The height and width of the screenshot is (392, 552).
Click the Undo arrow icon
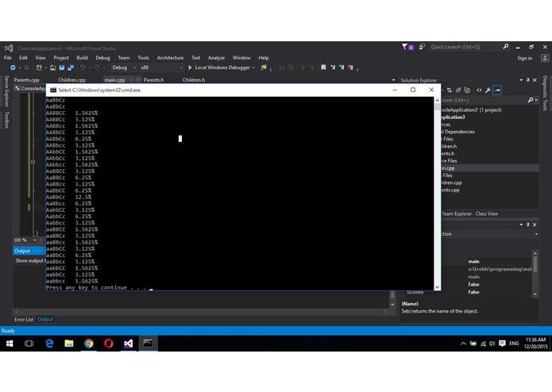pos(83,67)
